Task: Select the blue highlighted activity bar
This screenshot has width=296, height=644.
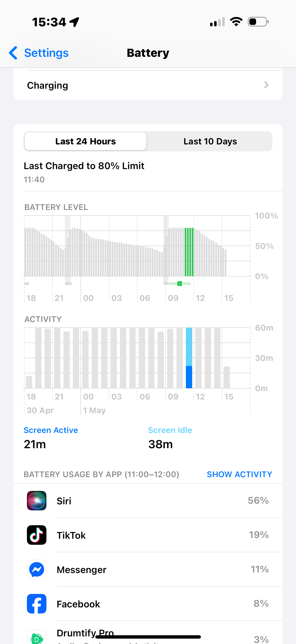Action: pyautogui.click(x=189, y=358)
